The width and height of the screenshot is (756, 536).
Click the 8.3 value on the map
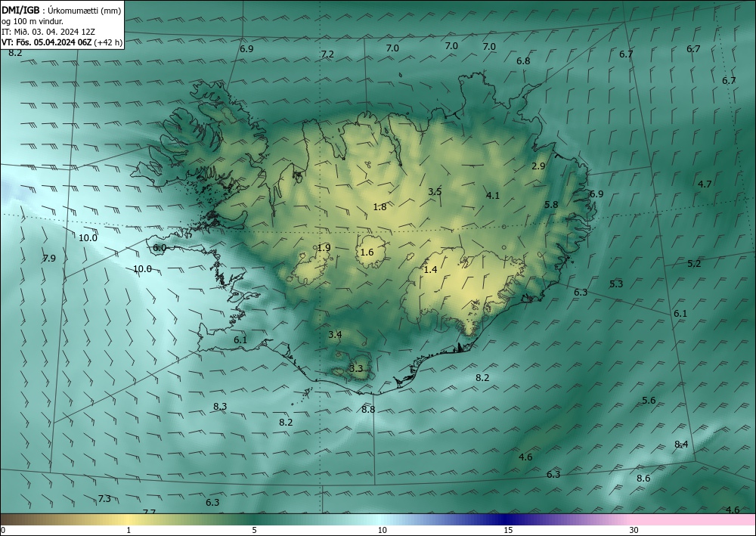[x=220, y=407]
